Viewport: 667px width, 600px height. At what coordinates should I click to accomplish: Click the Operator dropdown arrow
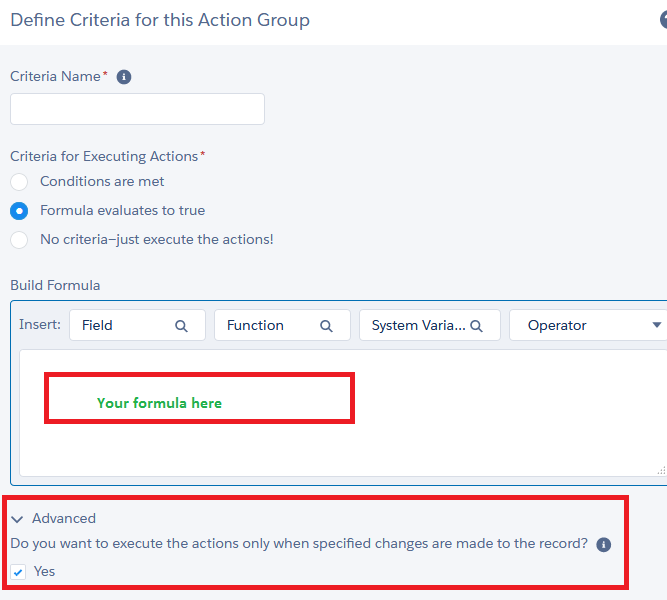(x=657, y=326)
